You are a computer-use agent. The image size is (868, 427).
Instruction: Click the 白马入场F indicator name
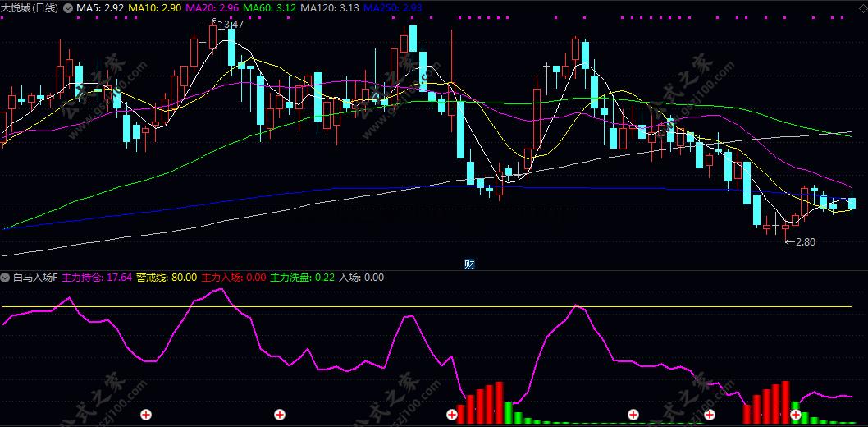35,277
